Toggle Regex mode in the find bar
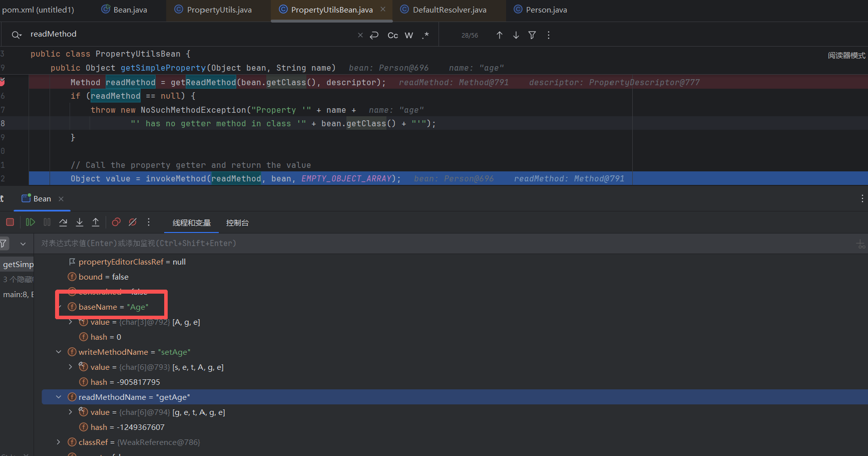The height and width of the screenshot is (456, 868). coord(425,35)
